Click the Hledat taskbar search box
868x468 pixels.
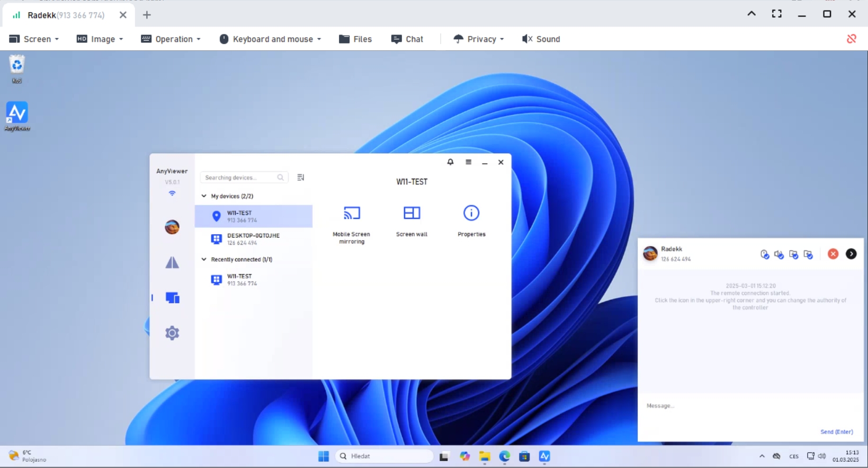384,456
